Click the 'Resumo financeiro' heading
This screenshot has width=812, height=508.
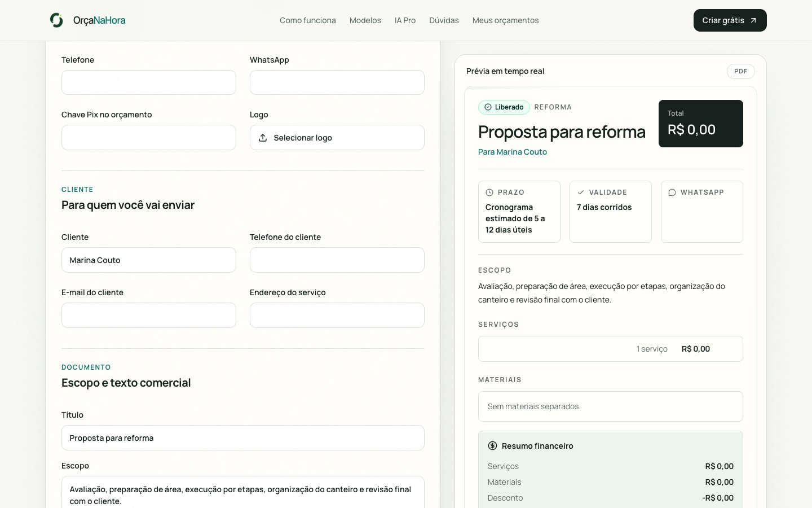click(537, 446)
